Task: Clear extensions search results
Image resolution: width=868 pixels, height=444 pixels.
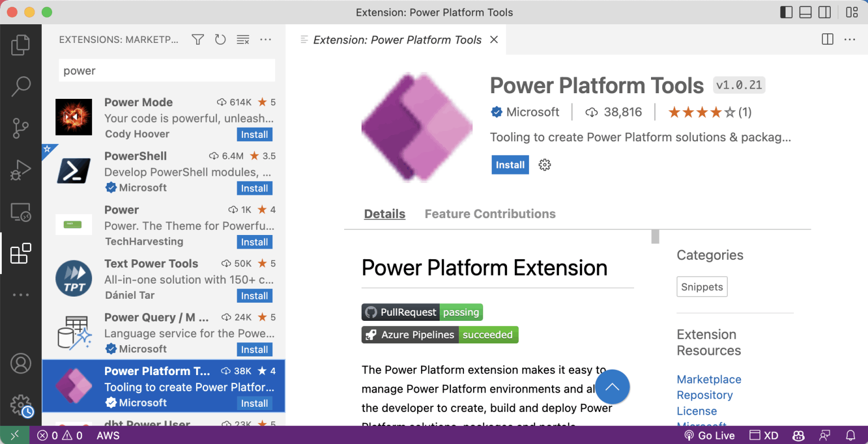Action: point(243,40)
